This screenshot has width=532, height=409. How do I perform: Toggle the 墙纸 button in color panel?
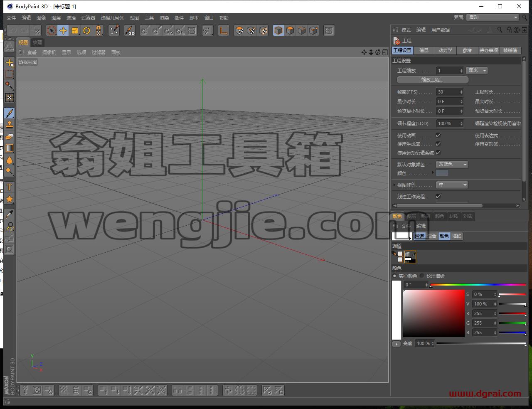pyautogui.click(x=457, y=236)
